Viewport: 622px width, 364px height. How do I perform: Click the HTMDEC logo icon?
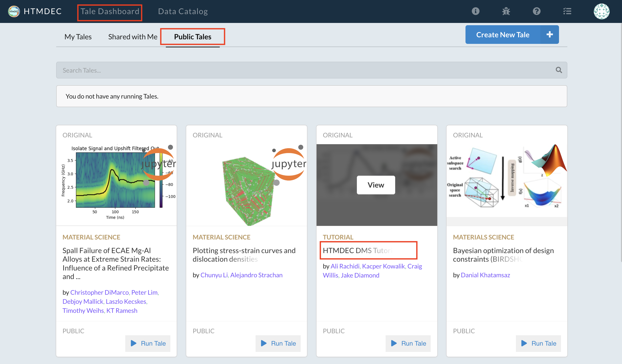14,11
